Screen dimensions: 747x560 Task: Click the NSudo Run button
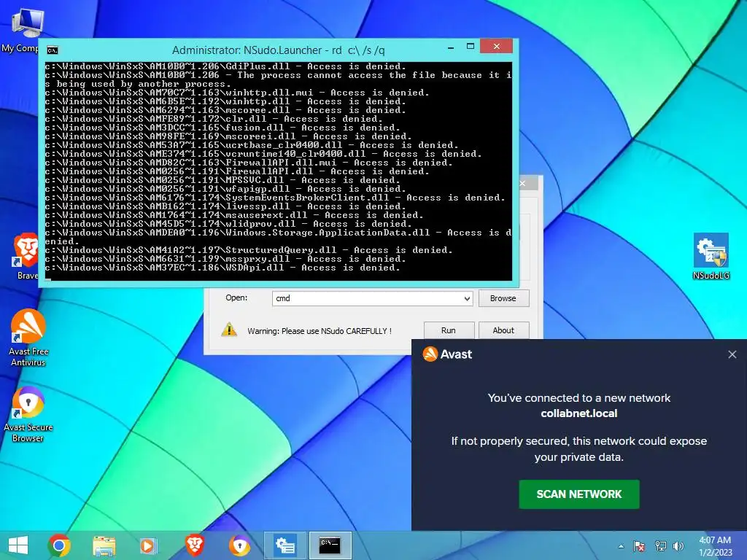click(x=449, y=330)
